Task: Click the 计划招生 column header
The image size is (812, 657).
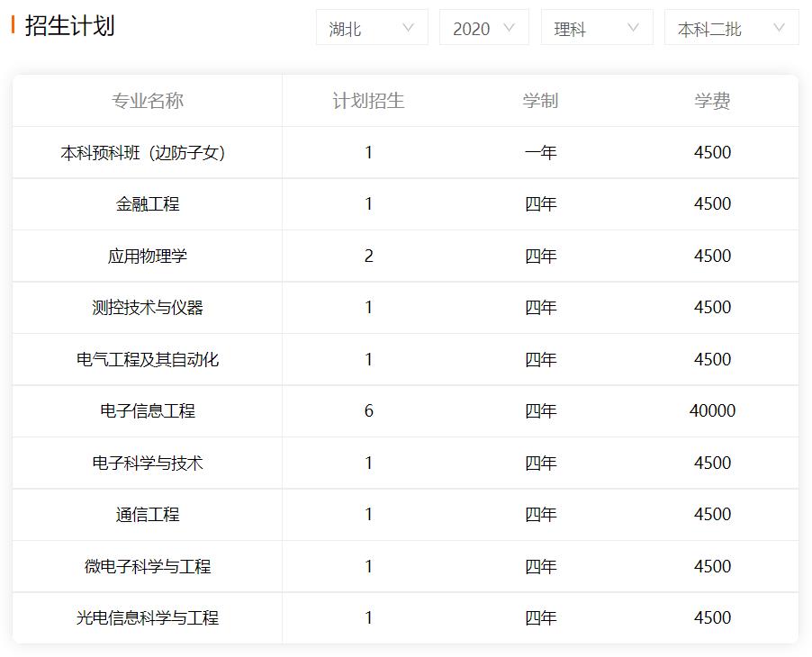Action: pyautogui.click(x=368, y=101)
